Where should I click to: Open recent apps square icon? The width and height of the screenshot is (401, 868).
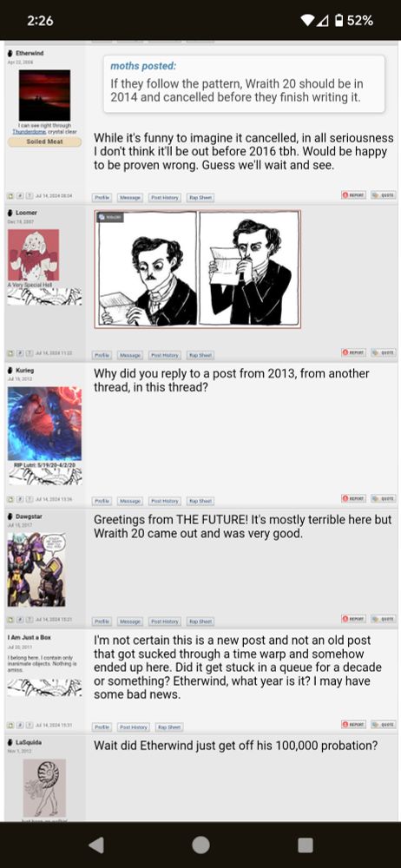306,845
